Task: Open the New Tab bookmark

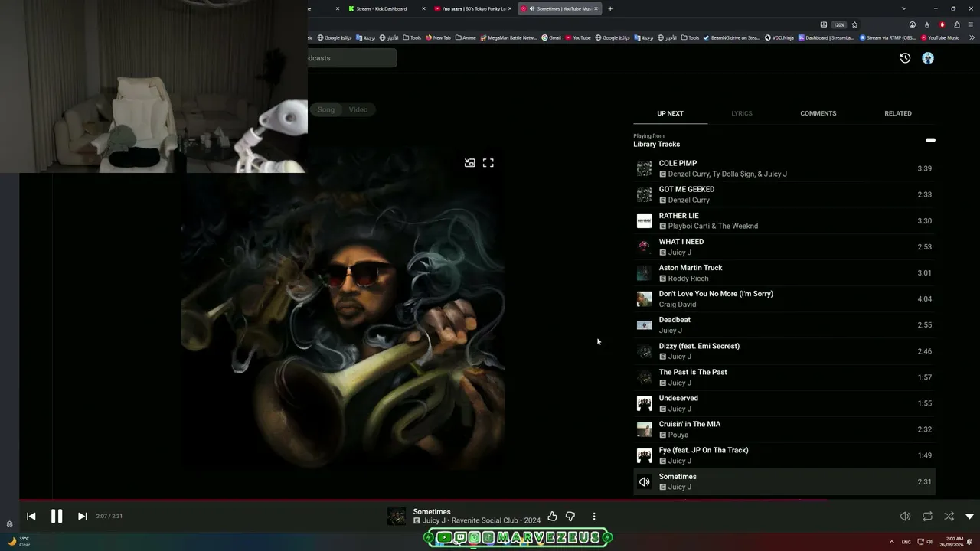Action: pos(438,37)
